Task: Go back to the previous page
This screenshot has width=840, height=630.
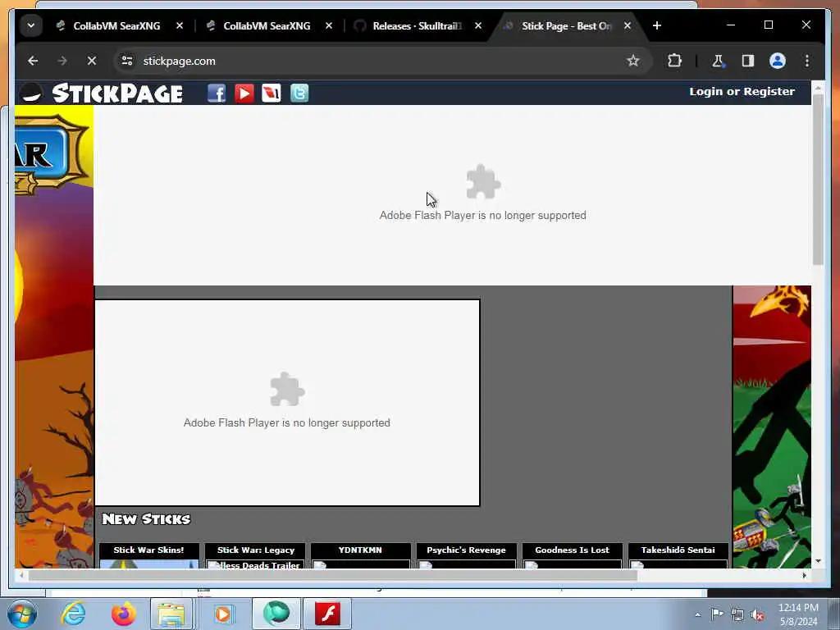Action: [x=33, y=61]
